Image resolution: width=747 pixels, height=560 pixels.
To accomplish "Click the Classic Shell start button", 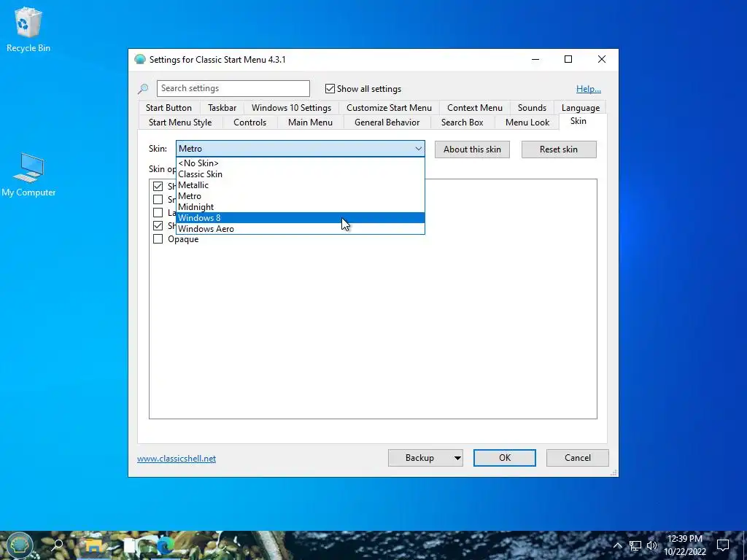I will (x=20, y=545).
